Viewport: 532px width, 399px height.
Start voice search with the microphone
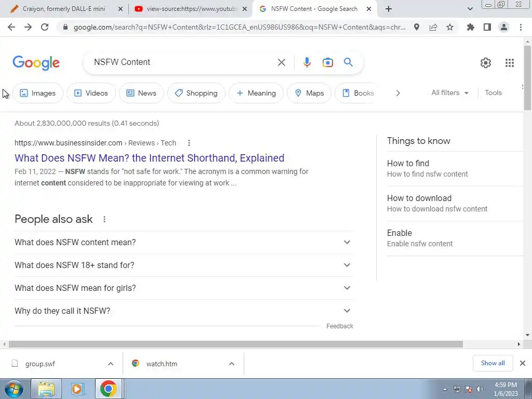[x=307, y=62]
